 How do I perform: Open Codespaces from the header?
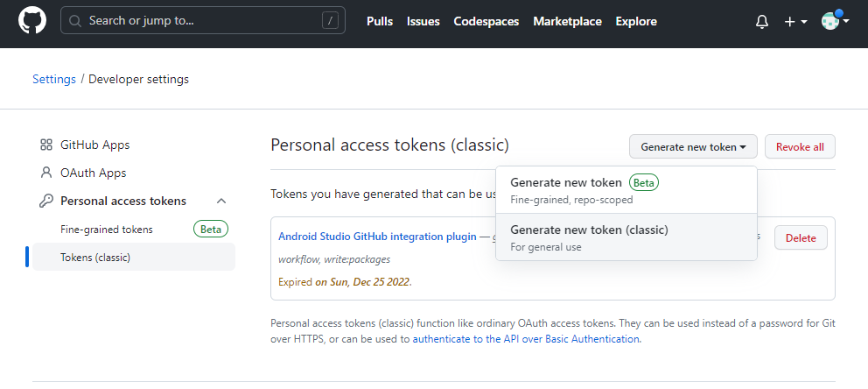[x=486, y=22]
